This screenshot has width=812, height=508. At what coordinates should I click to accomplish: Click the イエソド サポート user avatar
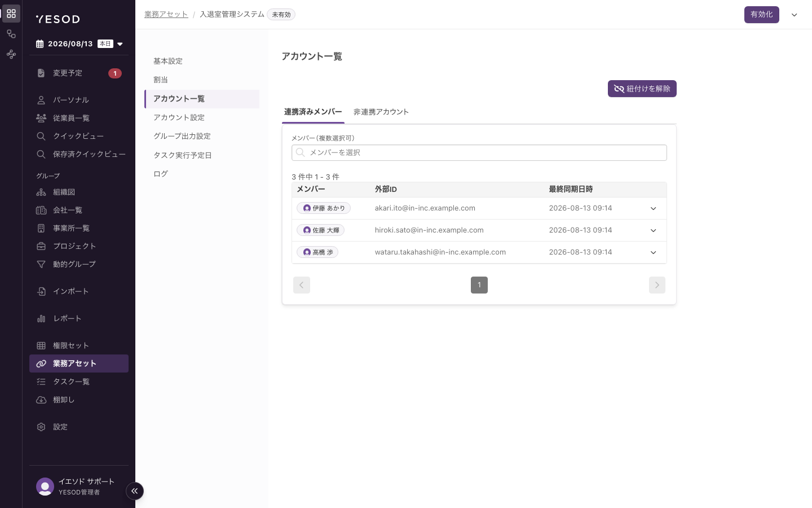pyautogui.click(x=45, y=487)
